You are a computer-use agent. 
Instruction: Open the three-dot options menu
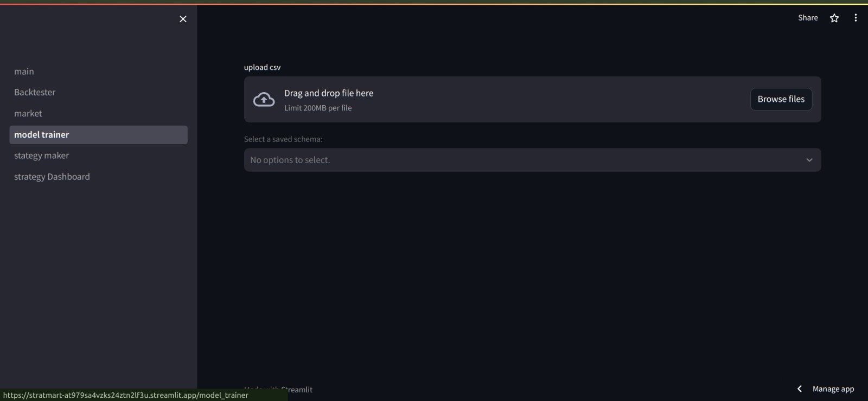point(856,18)
